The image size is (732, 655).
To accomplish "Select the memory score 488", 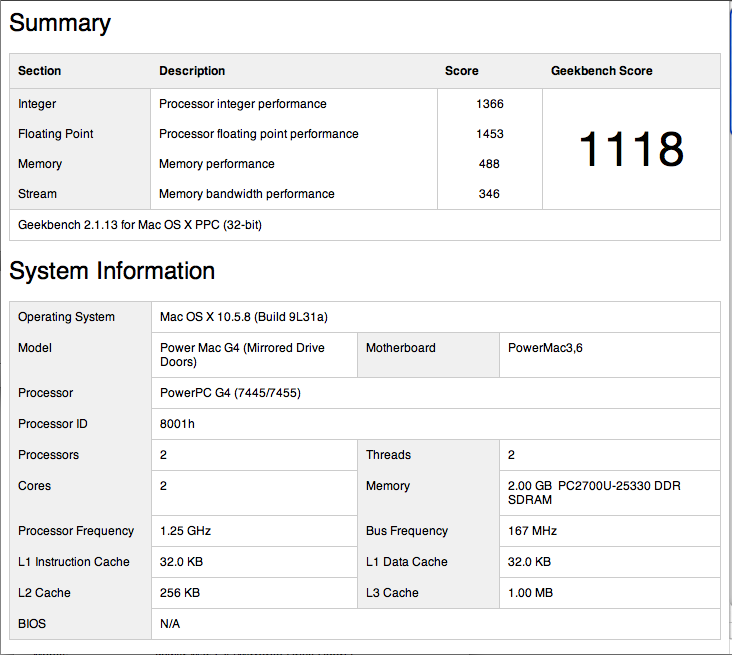I will coord(489,164).
